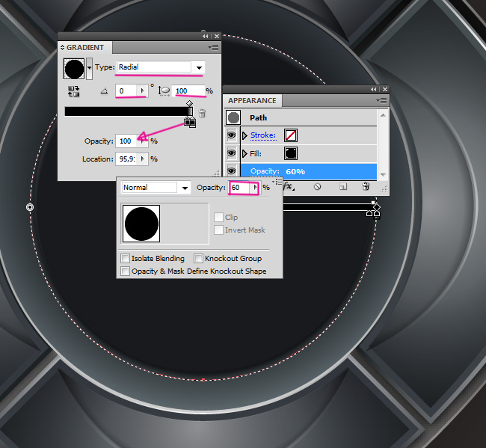This screenshot has width=486, height=448.
Task: Click the Location 95,9 input field
Action: click(x=126, y=159)
